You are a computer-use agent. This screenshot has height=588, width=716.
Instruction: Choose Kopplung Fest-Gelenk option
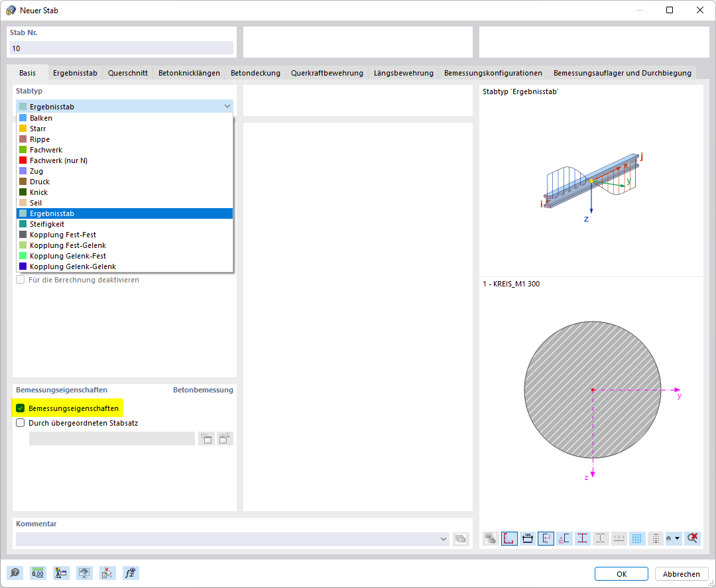[125, 245]
